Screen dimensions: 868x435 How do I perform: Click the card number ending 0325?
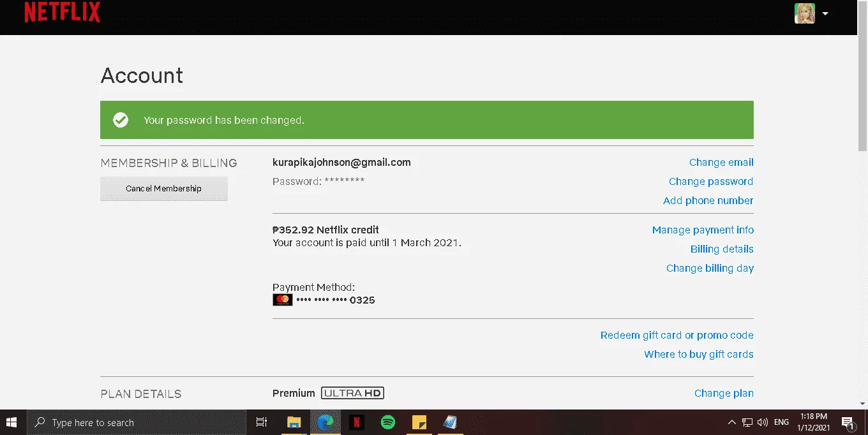pos(336,300)
